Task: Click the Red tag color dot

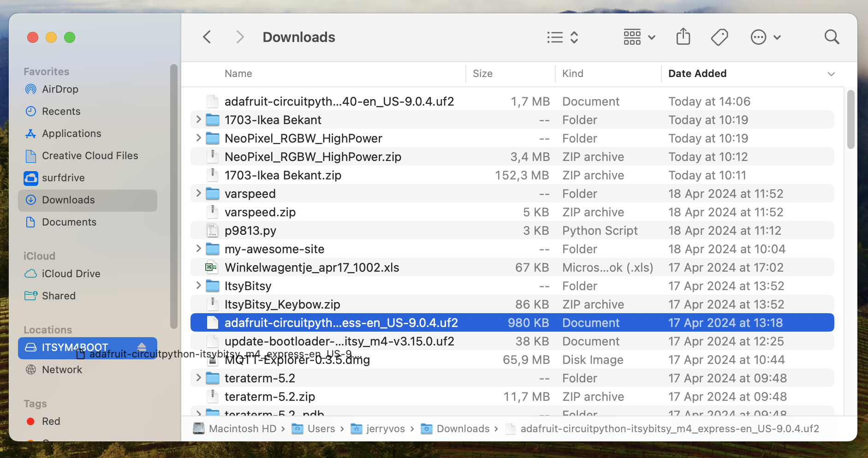Action: [x=31, y=421]
